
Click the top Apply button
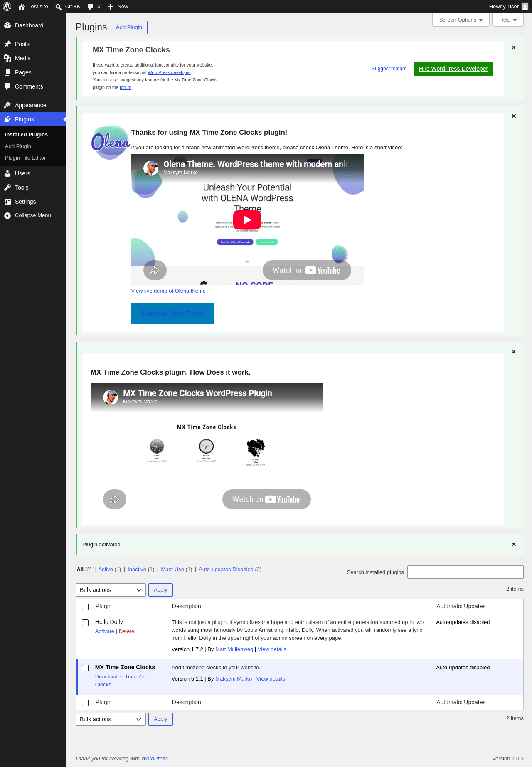[160, 590]
